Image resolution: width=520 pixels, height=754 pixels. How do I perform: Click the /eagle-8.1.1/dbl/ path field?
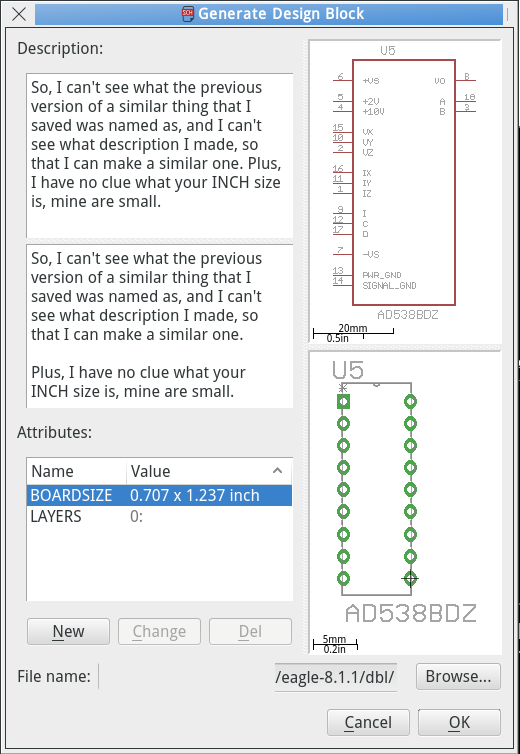coord(336,677)
